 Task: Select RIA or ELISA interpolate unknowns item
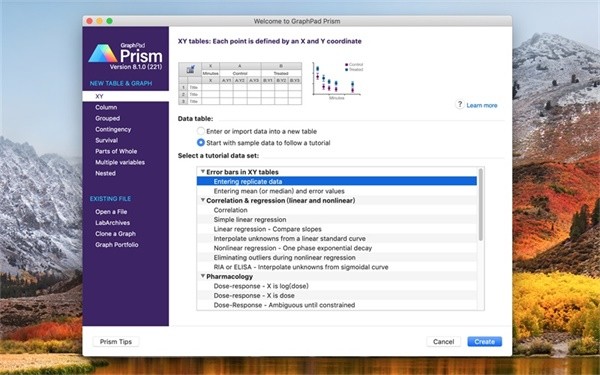(x=337, y=267)
